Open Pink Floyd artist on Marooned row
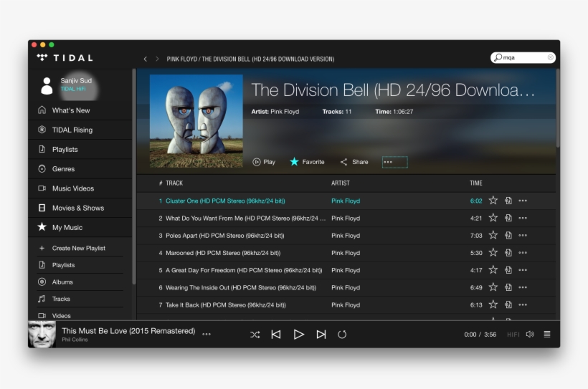Viewport: 588px width, 389px height. tap(346, 253)
